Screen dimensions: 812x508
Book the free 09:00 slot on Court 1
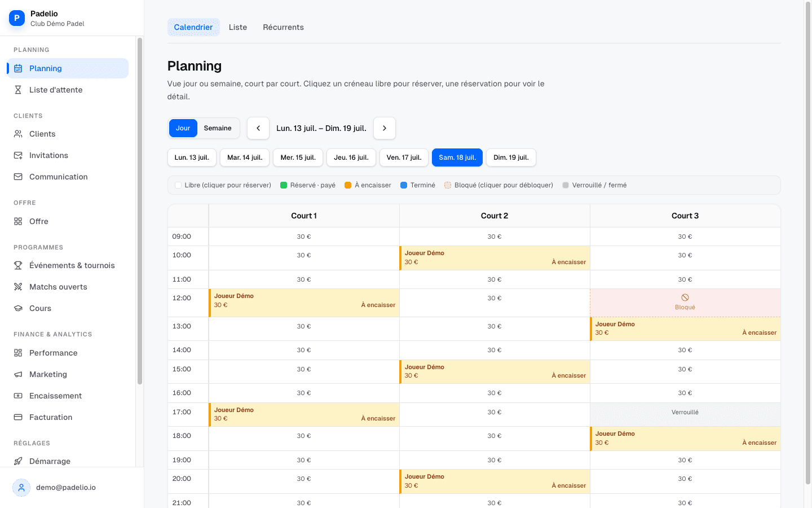[x=304, y=237]
